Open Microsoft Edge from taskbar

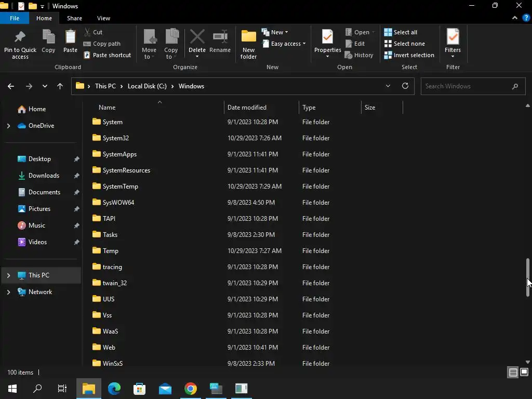point(114,389)
